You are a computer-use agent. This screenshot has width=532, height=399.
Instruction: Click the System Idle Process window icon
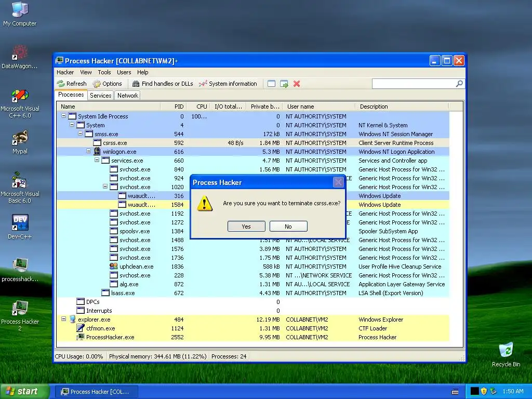72,116
